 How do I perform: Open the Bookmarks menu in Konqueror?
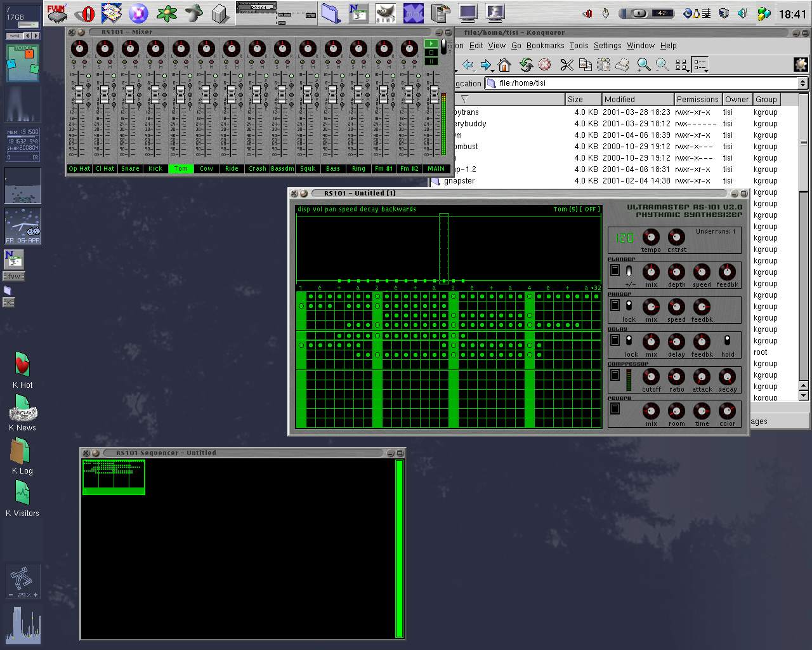click(545, 46)
